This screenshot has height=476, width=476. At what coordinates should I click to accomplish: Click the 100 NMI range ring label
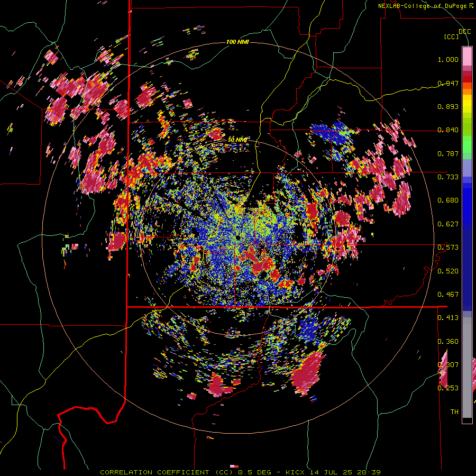click(237, 42)
